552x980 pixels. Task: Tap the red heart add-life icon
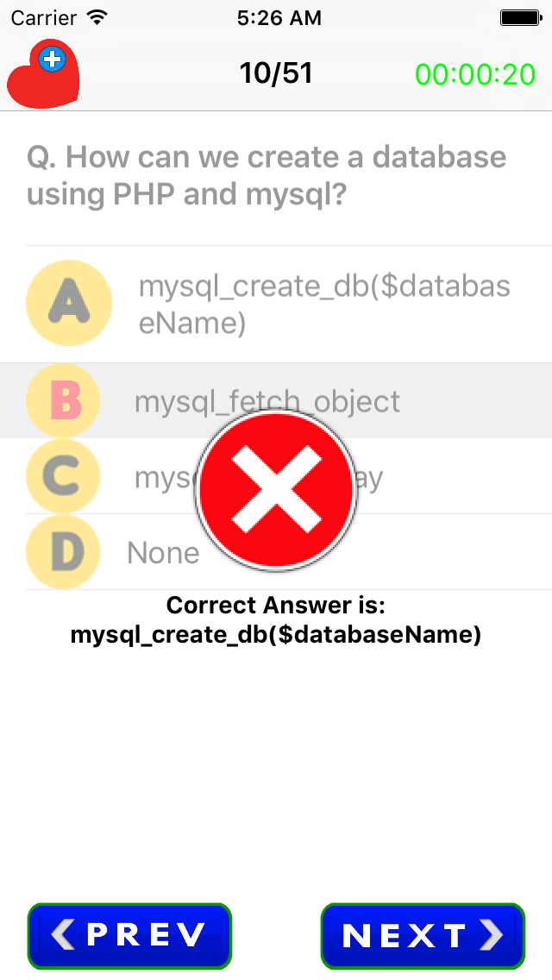point(41,79)
